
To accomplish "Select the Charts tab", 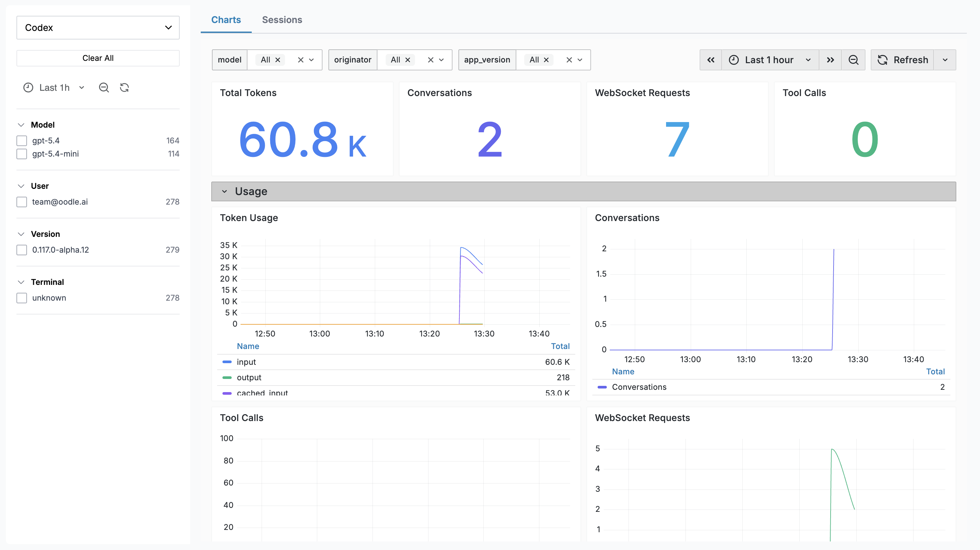I will pyautogui.click(x=226, y=20).
